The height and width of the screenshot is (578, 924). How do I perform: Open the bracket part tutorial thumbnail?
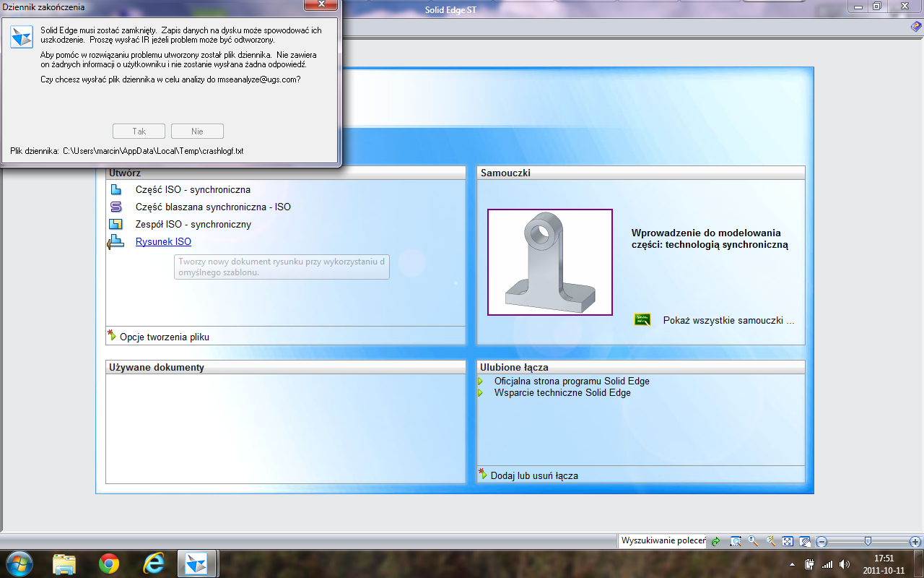(x=550, y=262)
